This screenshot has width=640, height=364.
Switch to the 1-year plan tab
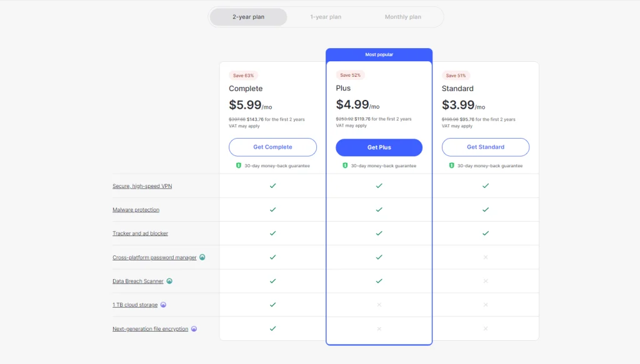point(326,17)
